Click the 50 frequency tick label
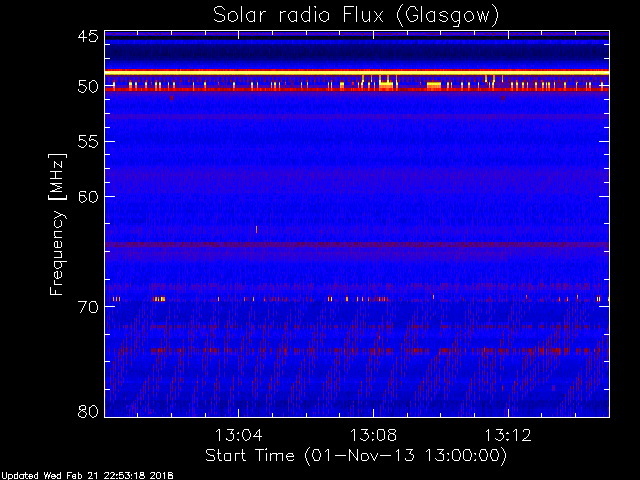The height and width of the screenshot is (480, 640). pos(88,87)
